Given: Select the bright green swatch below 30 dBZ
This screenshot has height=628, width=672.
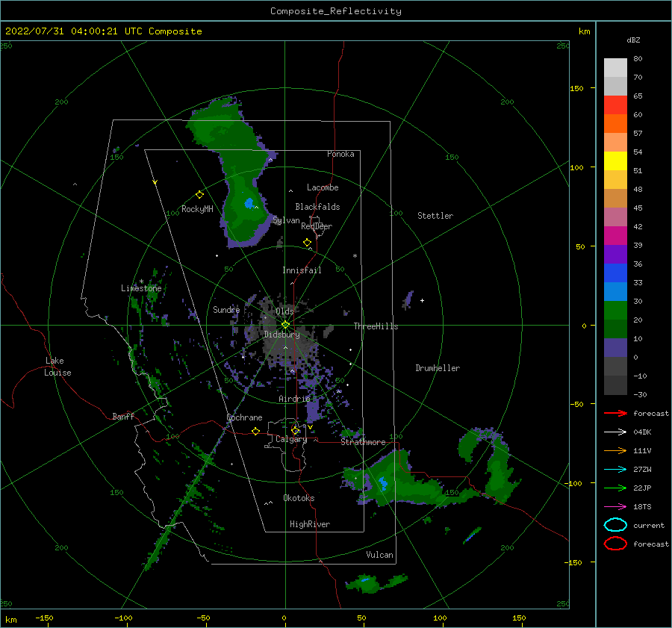Looking at the screenshot, I should [615, 311].
